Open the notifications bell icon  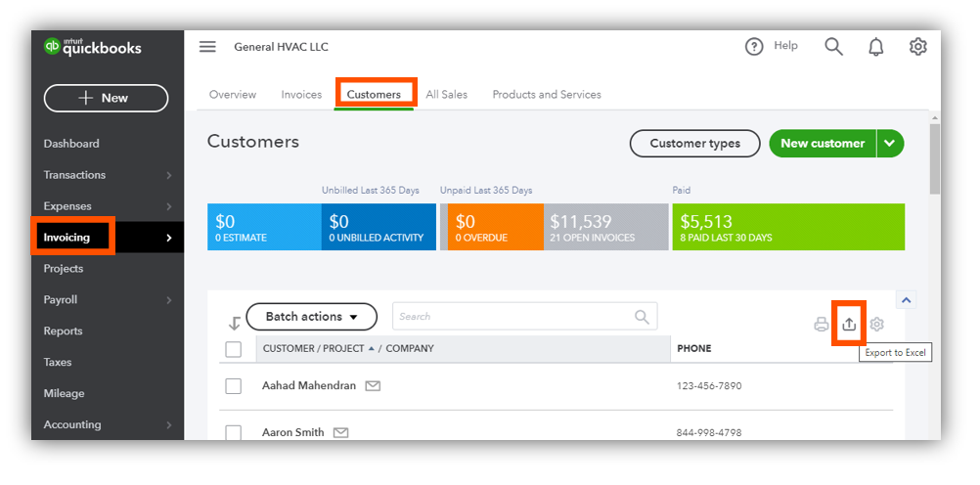(876, 46)
